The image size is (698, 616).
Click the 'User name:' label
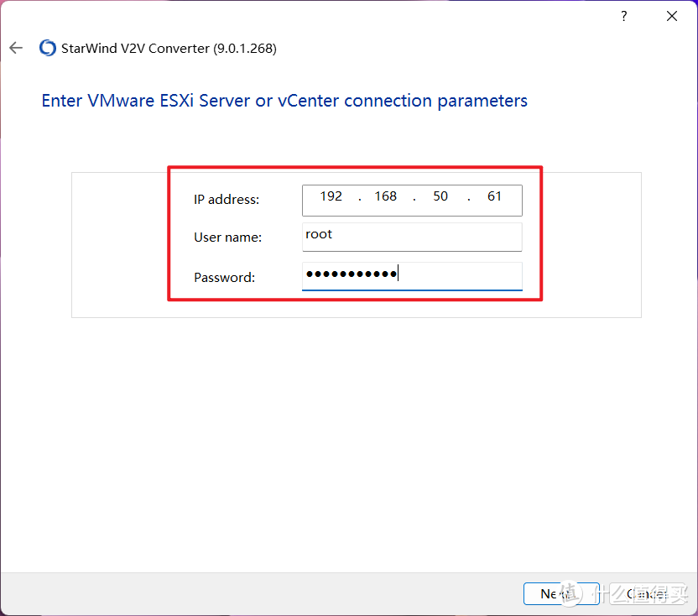tap(228, 238)
